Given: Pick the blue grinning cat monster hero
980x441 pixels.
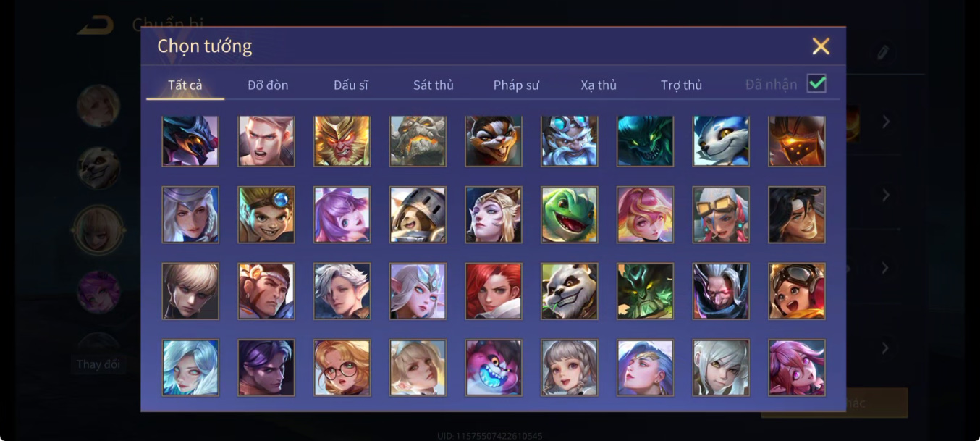Looking at the screenshot, I should pos(493,367).
